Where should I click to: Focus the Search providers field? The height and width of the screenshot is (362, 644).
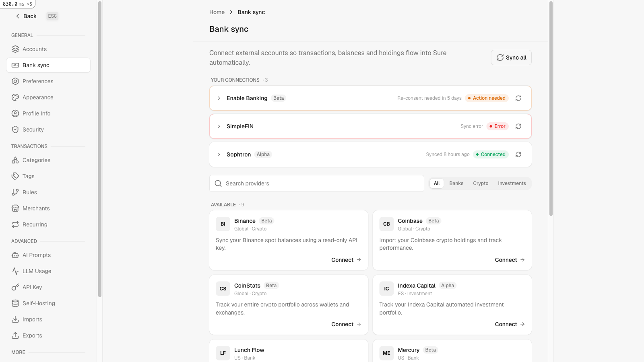tap(317, 183)
